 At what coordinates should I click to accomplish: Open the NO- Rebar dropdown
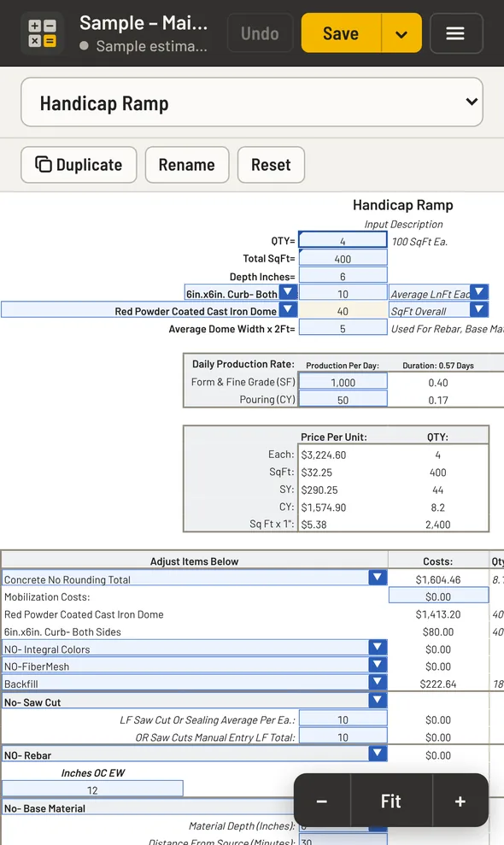click(378, 753)
